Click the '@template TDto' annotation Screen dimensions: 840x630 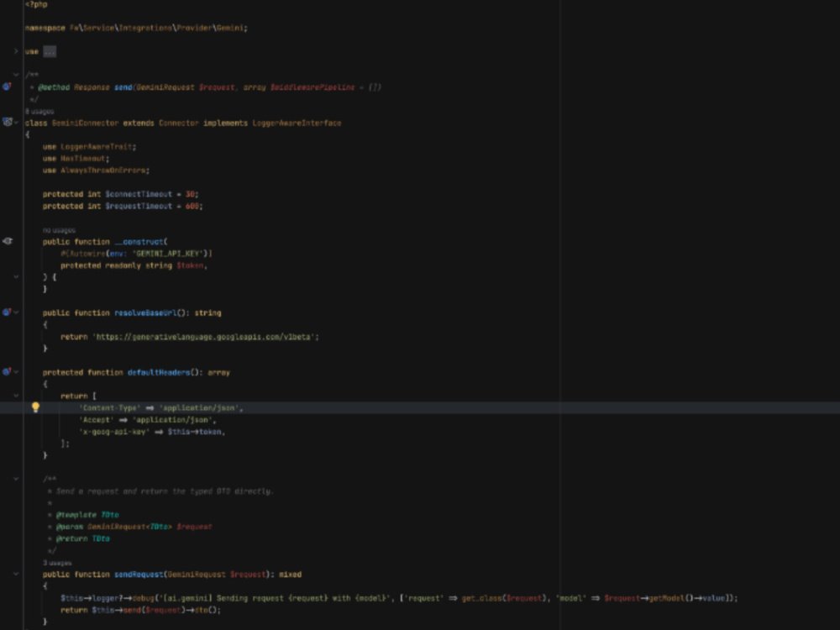(87, 515)
